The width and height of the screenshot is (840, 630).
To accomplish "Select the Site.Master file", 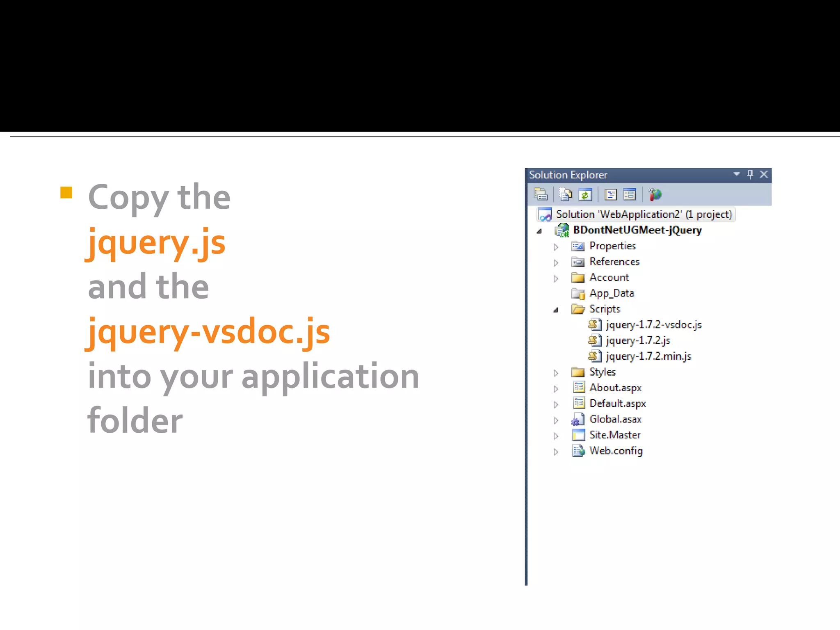I will 615,435.
